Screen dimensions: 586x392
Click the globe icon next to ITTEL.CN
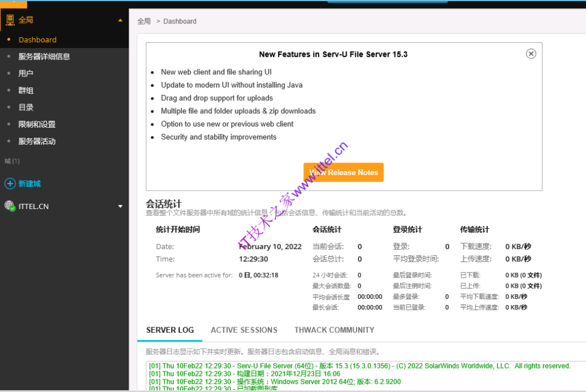[x=10, y=206]
